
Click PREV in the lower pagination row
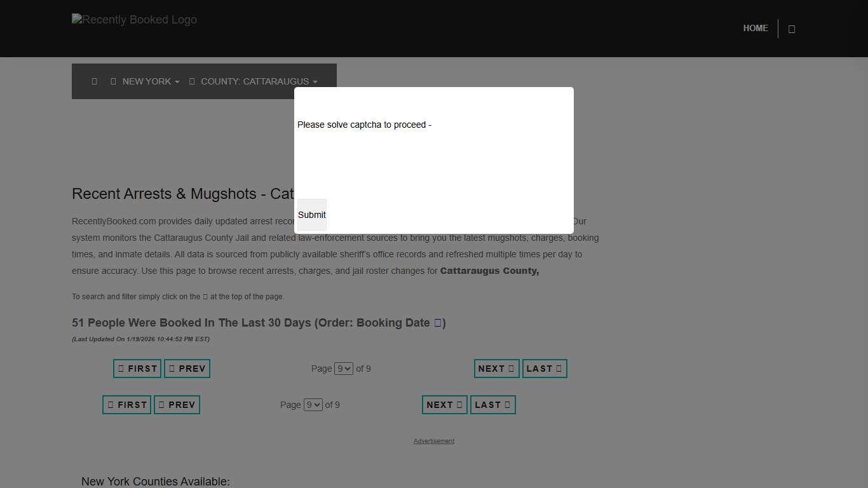pyautogui.click(x=177, y=405)
